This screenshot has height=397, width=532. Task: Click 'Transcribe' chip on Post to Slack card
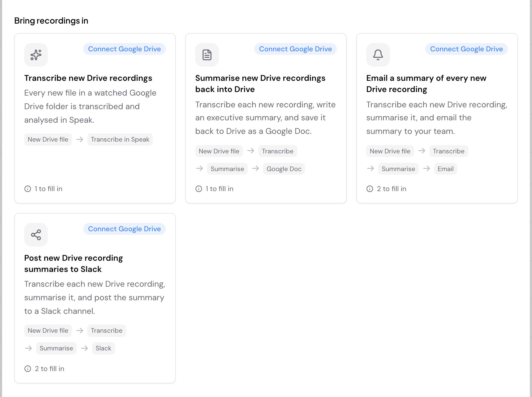107,331
